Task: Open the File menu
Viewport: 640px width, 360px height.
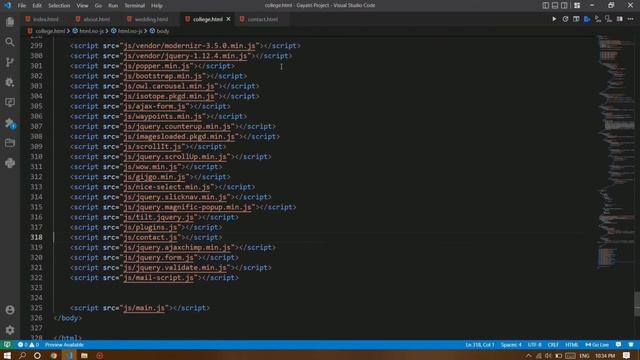Action: click(22, 6)
